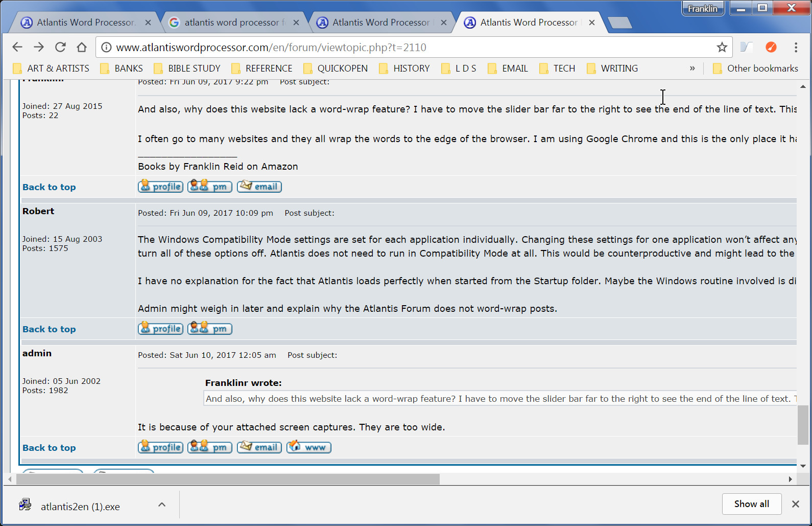812x526 pixels.
Task: Open the atlantis2en download options arrow
Action: (x=162, y=505)
